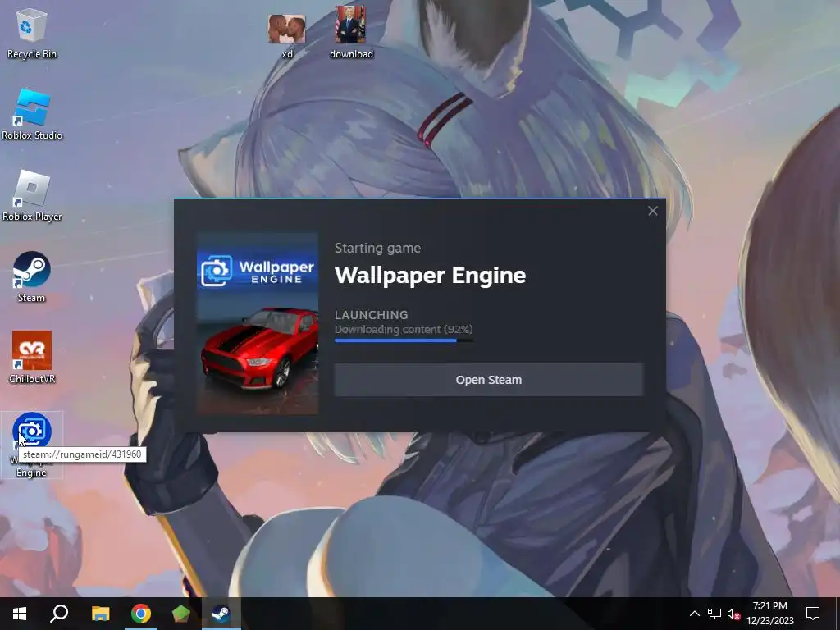Open taskbar Search

59,614
